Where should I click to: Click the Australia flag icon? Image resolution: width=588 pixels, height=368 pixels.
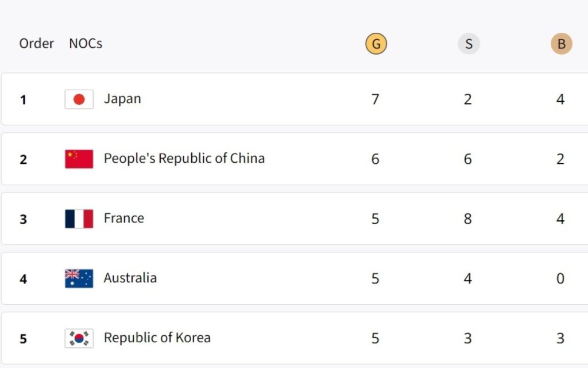point(79,279)
